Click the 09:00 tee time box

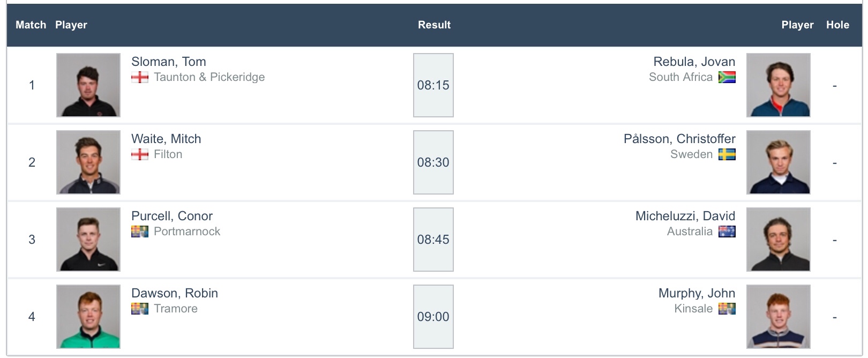pos(433,317)
